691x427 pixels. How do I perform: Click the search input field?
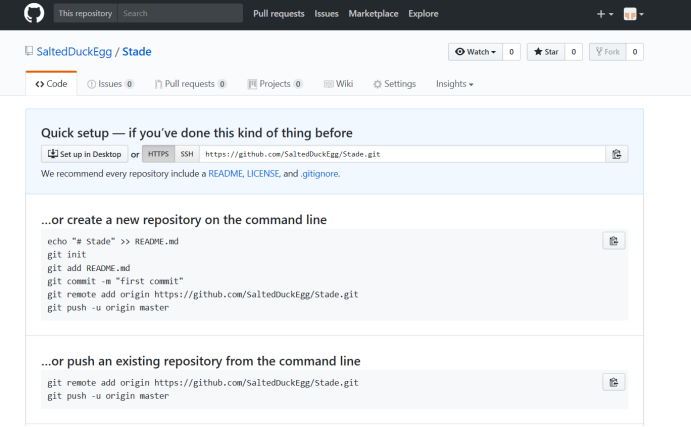(180, 13)
